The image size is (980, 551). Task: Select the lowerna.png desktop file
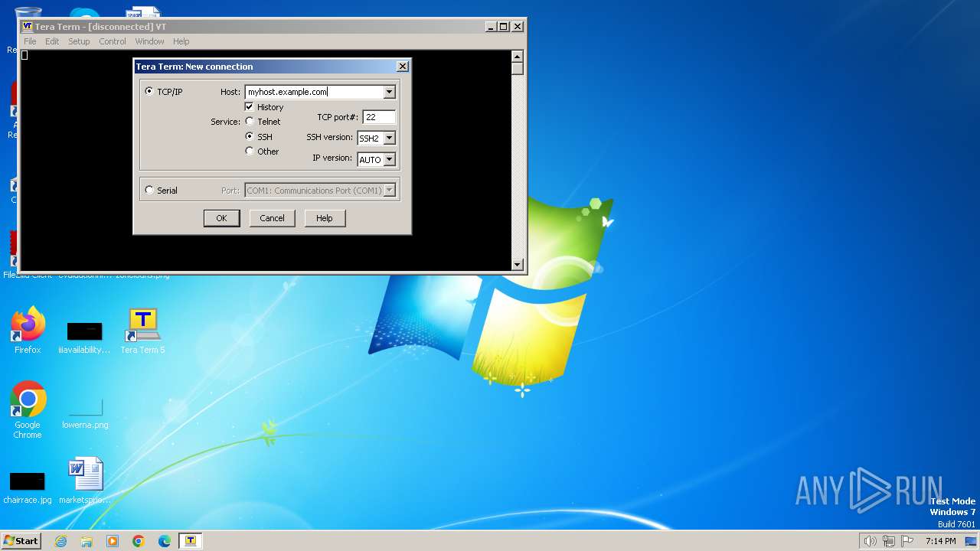(x=85, y=413)
